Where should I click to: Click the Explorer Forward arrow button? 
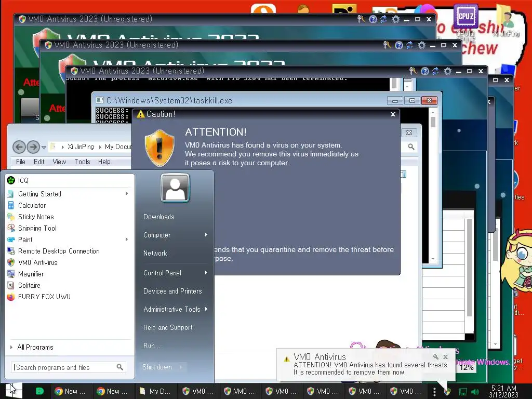pos(33,147)
